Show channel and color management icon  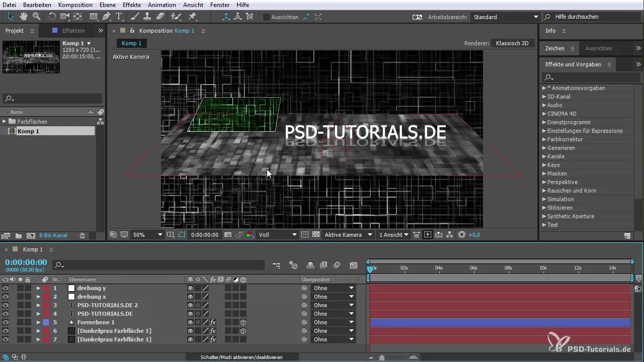click(x=250, y=235)
